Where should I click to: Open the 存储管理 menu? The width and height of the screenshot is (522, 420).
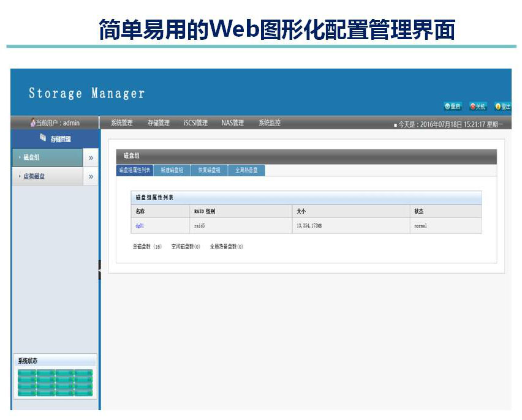point(159,123)
